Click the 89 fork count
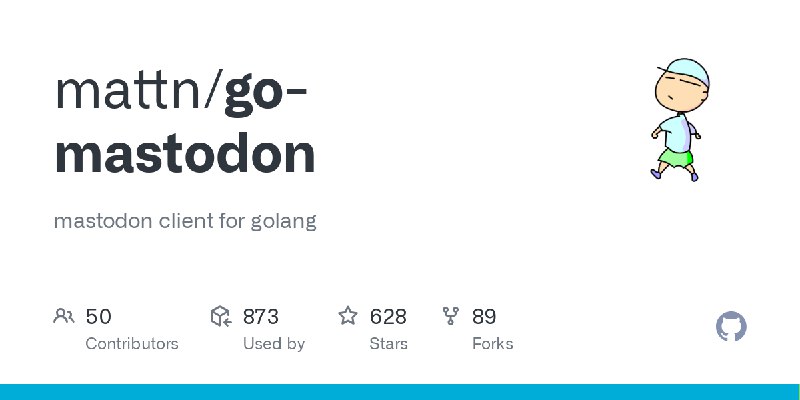This screenshot has height=400, width=800. pos(484,317)
